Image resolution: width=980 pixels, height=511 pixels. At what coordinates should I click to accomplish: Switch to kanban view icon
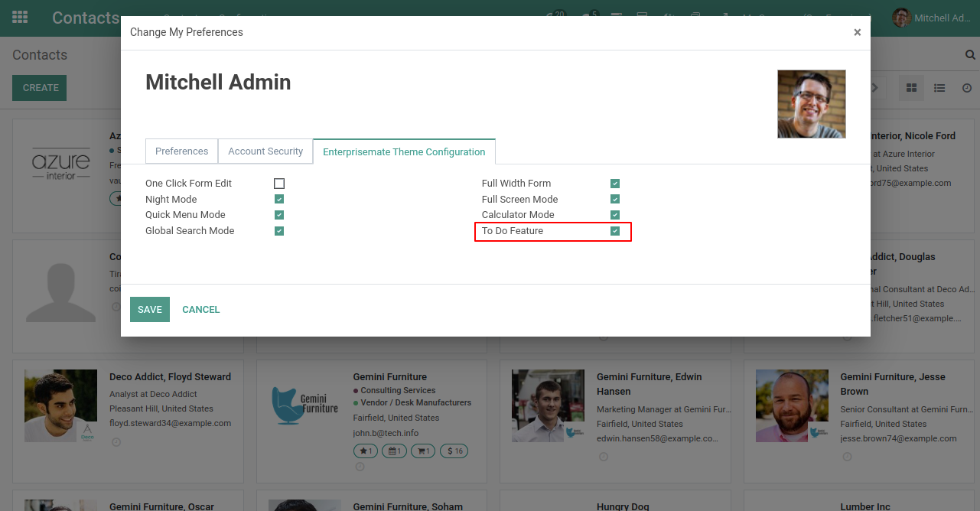click(911, 88)
